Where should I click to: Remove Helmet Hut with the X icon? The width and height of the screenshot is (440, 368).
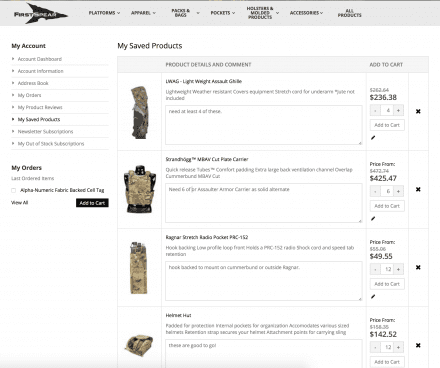pos(418,345)
